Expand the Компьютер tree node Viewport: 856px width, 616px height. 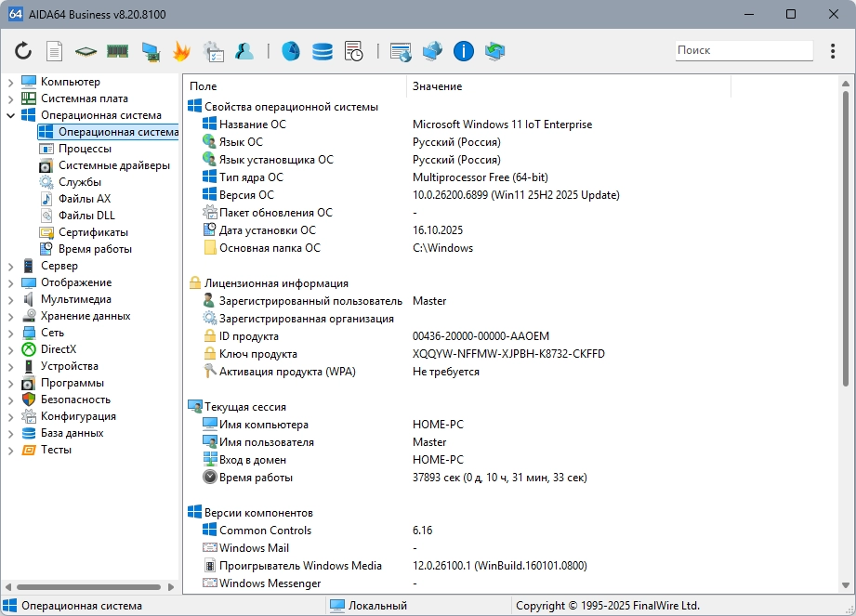pos(10,82)
